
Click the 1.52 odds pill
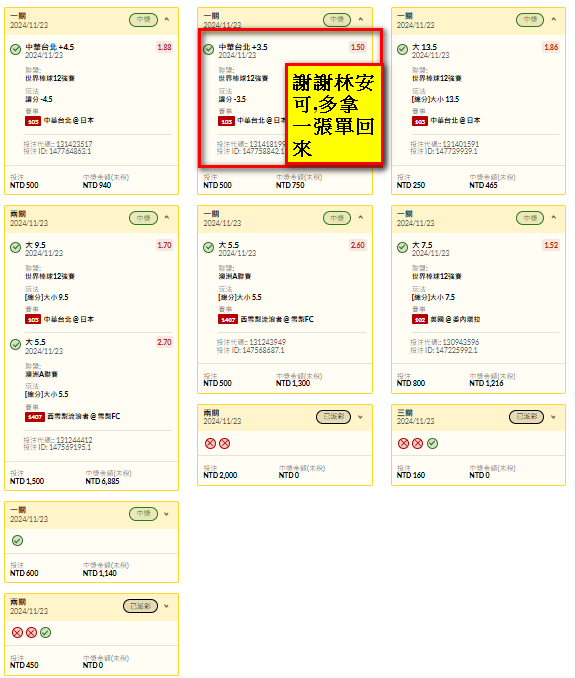(x=551, y=245)
